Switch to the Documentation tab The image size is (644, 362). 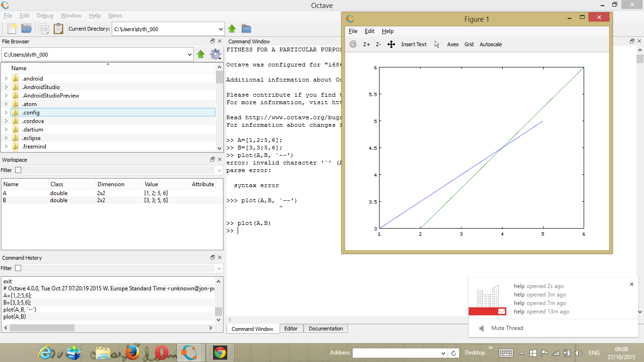[x=326, y=329]
